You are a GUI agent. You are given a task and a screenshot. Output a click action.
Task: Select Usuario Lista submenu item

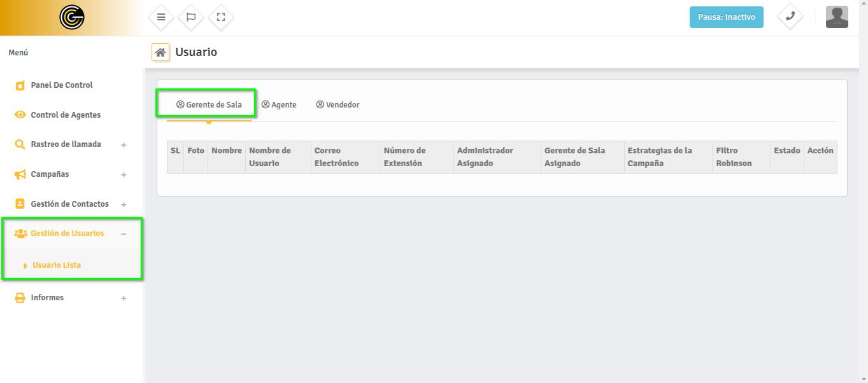coord(57,265)
